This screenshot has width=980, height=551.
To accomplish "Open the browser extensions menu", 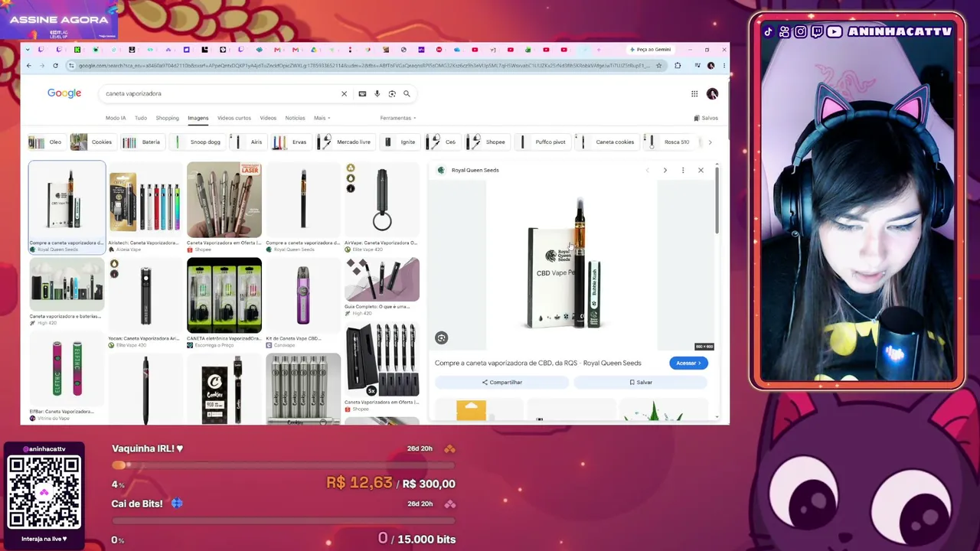I will 678,66.
